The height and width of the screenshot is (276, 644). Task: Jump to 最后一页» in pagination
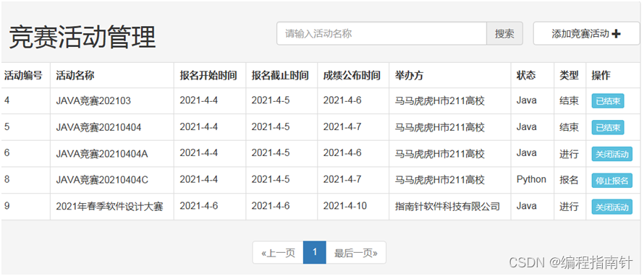pyautogui.click(x=356, y=253)
